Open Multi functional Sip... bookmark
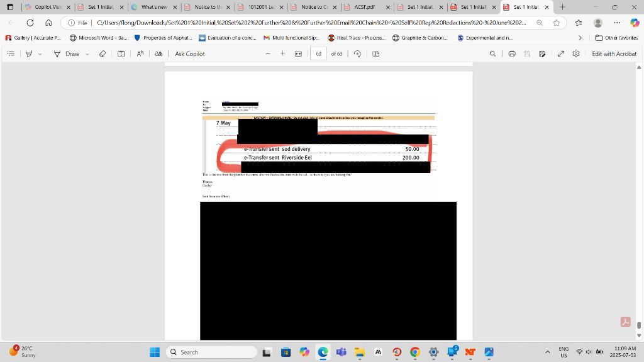The height and width of the screenshot is (362, 644). [292, 38]
